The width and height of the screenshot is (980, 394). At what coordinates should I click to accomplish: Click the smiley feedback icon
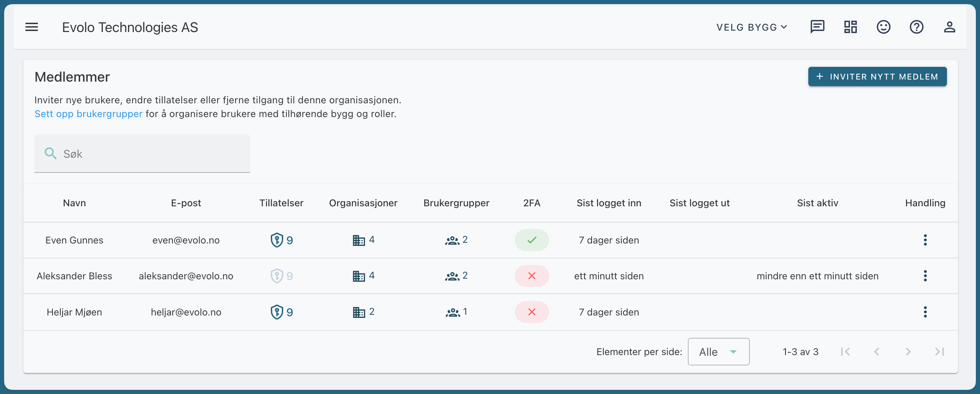[x=883, y=27]
